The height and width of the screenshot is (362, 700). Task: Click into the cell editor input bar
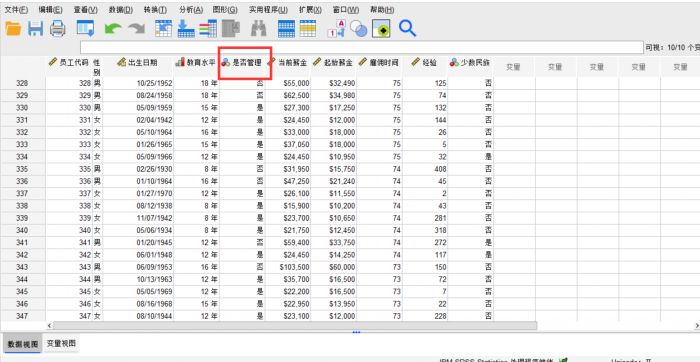pos(362,47)
